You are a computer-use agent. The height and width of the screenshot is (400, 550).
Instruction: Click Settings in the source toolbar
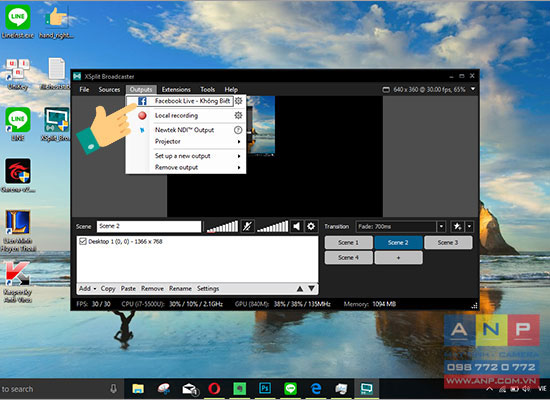[208, 288]
